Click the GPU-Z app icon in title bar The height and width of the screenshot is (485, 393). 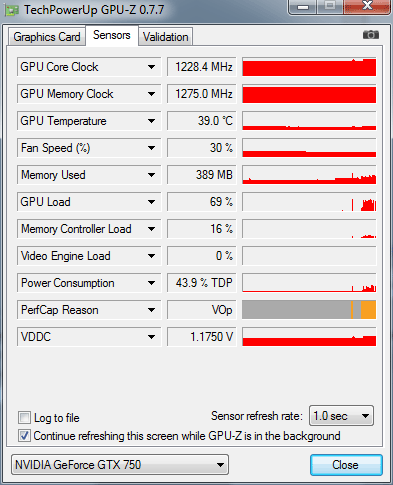point(12,10)
